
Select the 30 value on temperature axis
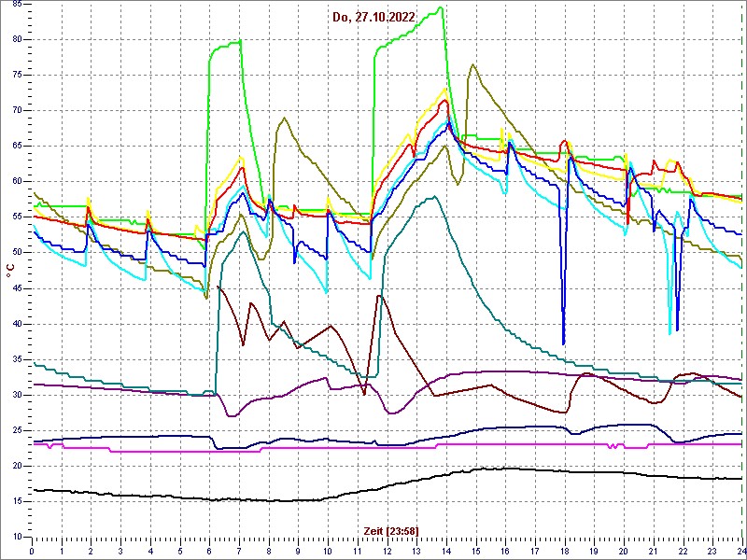tap(16, 395)
